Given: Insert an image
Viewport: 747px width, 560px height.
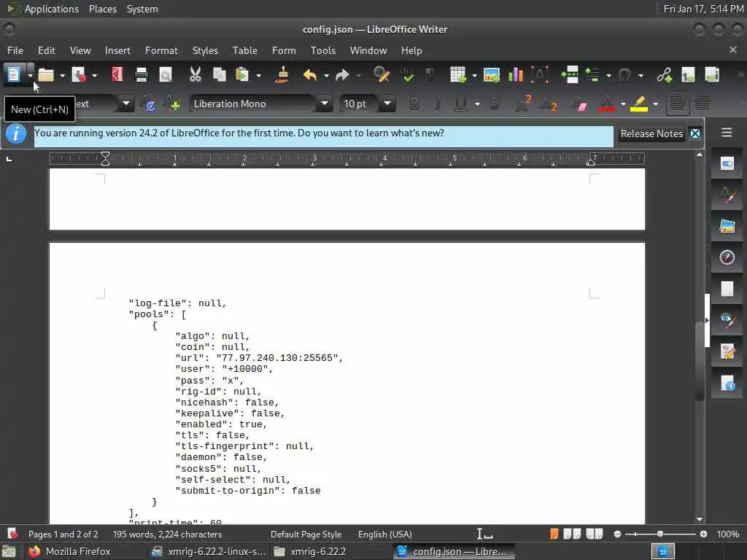Looking at the screenshot, I should tap(492, 75).
